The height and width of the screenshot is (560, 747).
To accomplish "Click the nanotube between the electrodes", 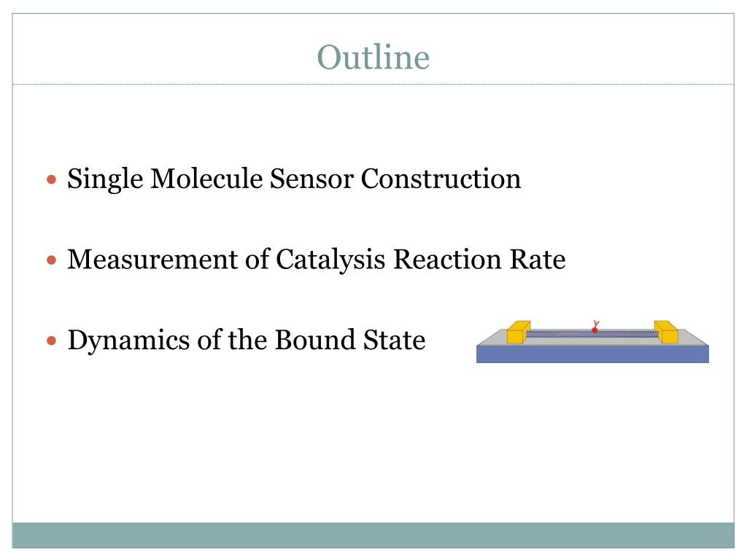I will coord(592,334).
